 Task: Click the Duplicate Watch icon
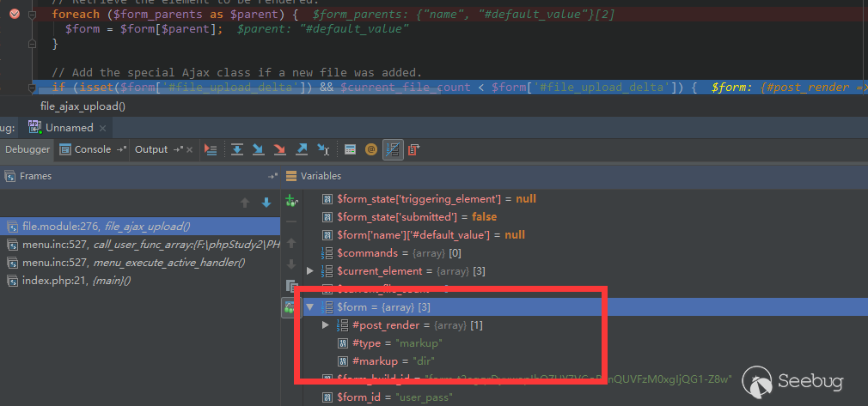(x=291, y=286)
